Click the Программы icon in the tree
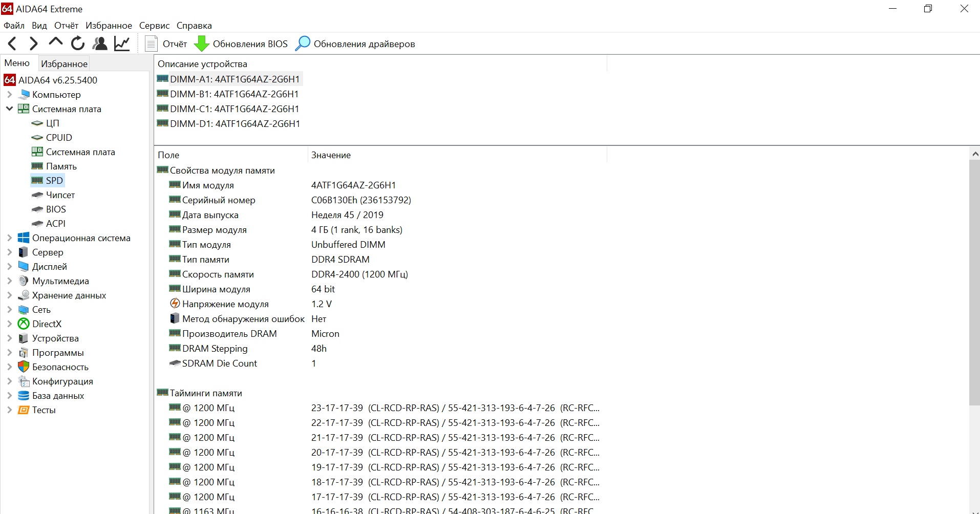The image size is (980, 514). pyautogui.click(x=24, y=352)
